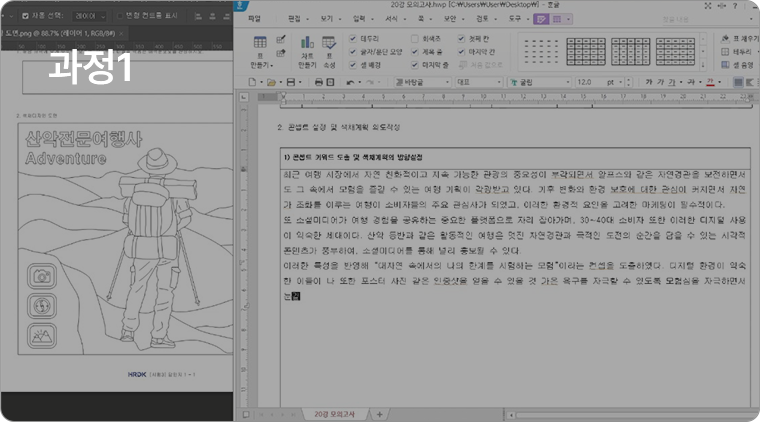Open the 굴림 font dropdown
Image resolution: width=760 pixels, height=422 pixels.
tap(533, 81)
